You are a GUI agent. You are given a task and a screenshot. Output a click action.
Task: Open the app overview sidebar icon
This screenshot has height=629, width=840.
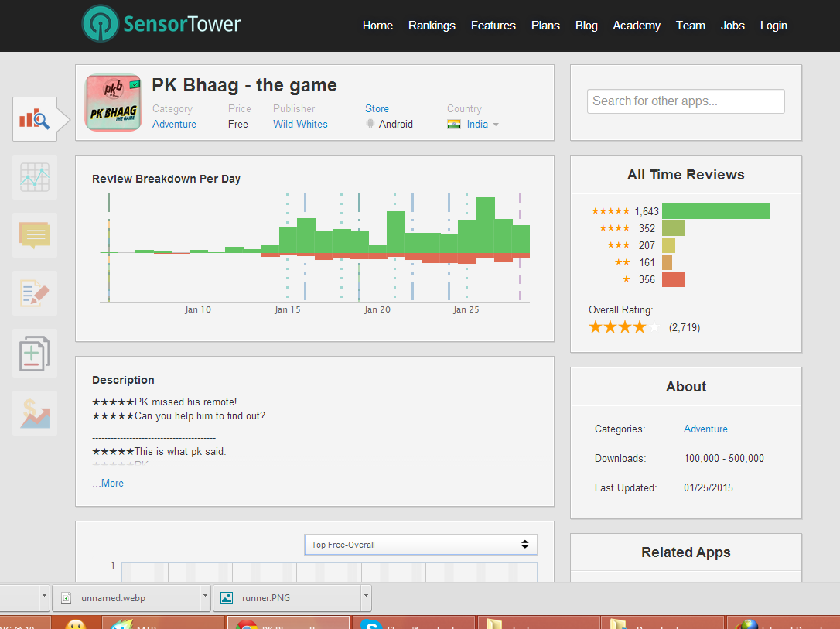pos(36,119)
